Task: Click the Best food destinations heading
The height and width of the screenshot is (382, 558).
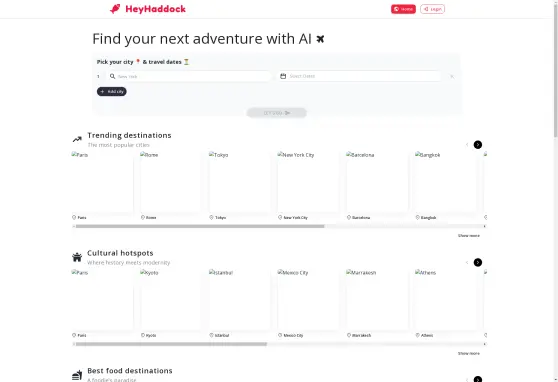Action: (x=130, y=371)
